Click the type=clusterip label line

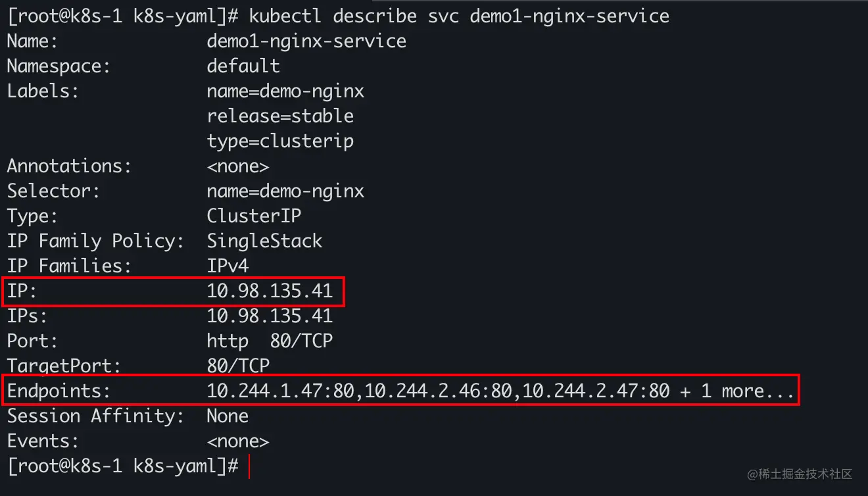(280, 141)
